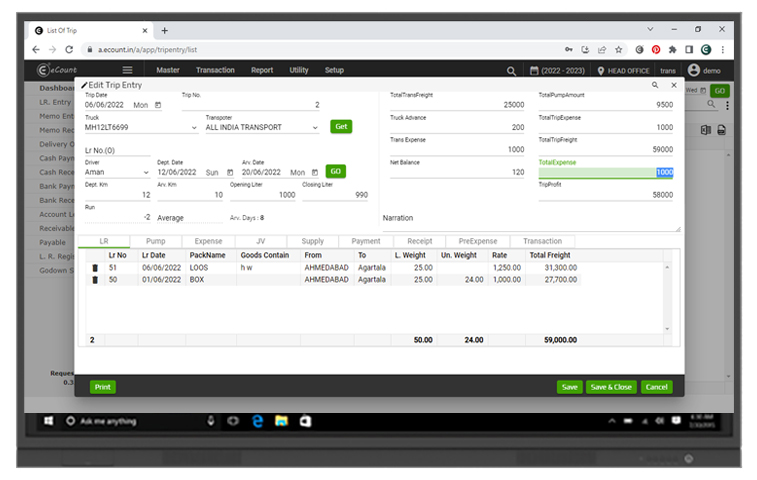Click the browser reload button
Screen dimensions: 757x480
point(69,49)
